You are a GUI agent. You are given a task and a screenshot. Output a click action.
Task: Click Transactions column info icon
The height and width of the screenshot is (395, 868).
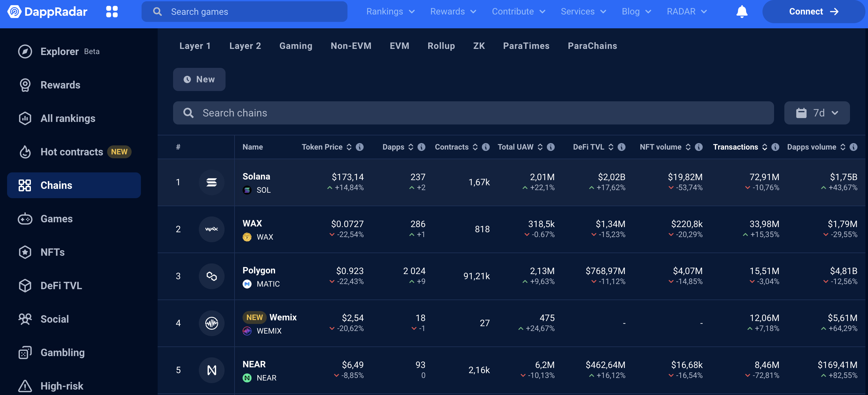[x=775, y=147]
